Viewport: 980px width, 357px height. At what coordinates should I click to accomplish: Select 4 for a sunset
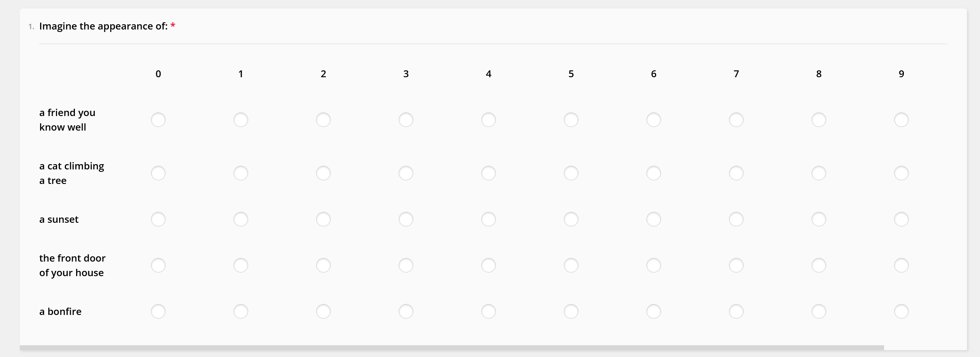tap(489, 219)
